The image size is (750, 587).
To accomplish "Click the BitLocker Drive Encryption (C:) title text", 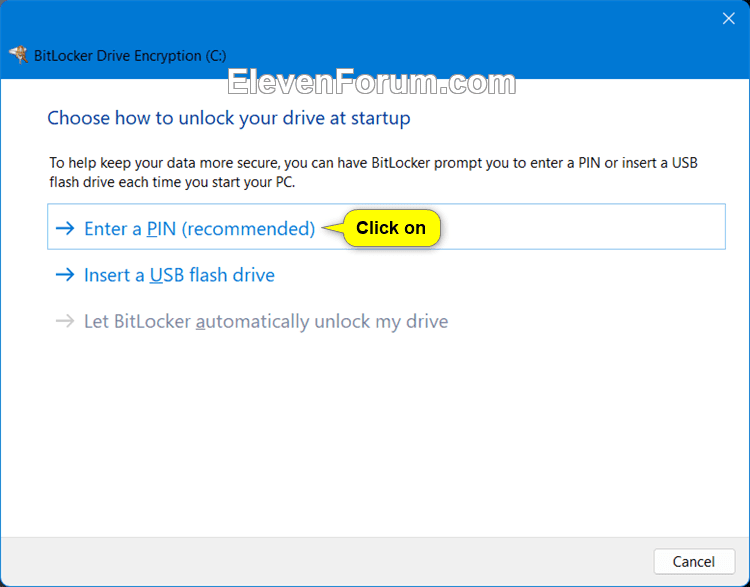I will [x=130, y=56].
